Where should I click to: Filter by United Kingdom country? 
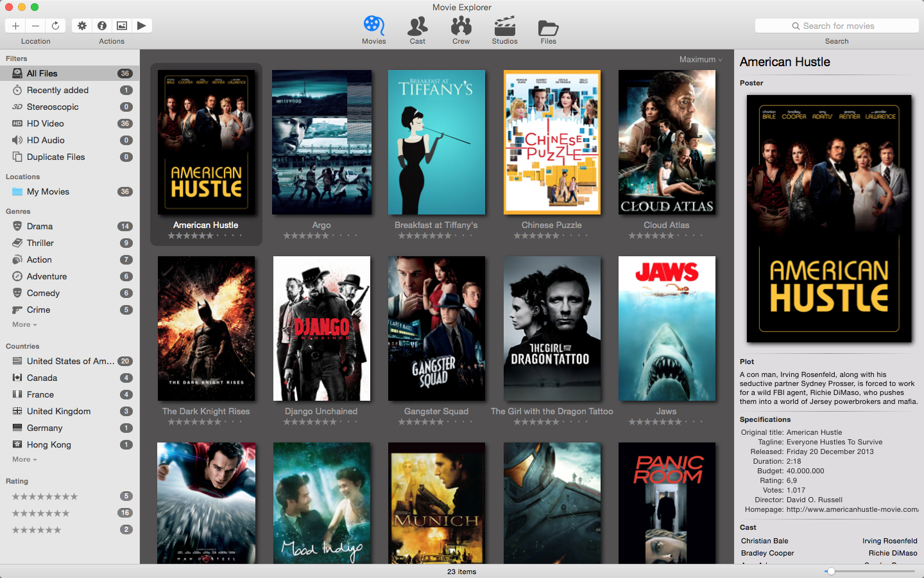tap(69, 411)
